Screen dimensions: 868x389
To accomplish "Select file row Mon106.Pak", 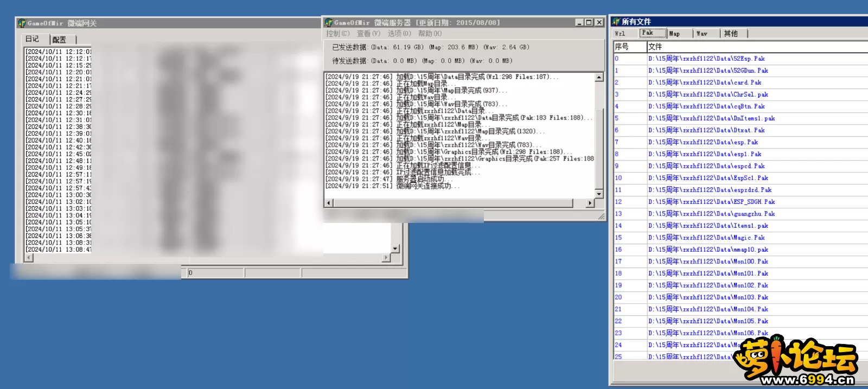I will point(741,333).
